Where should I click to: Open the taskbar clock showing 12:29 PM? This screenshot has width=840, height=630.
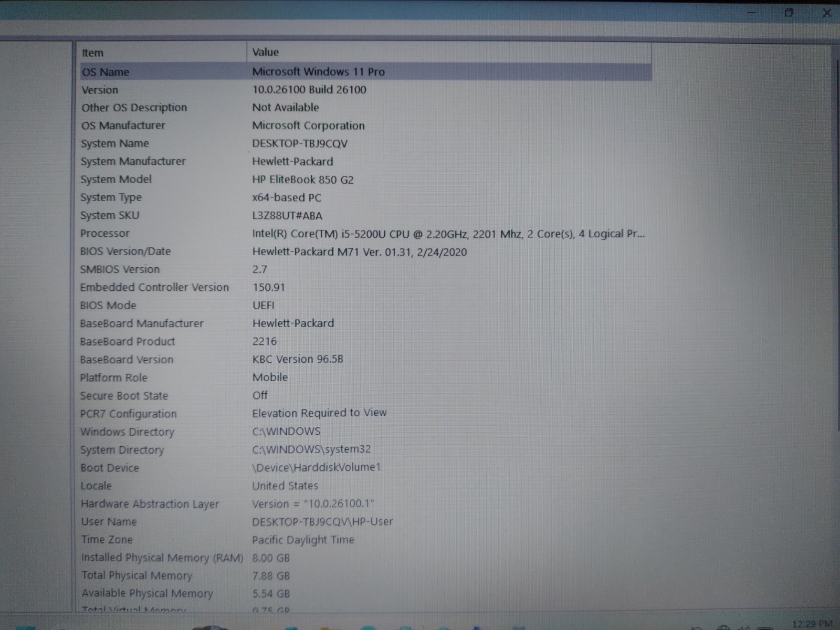[x=812, y=624]
